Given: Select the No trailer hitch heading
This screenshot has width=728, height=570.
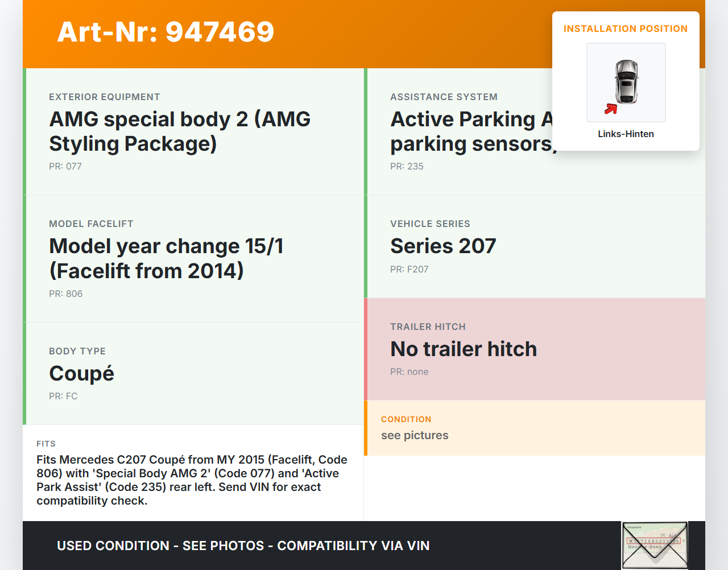Looking at the screenshot, I should (464, 349).
